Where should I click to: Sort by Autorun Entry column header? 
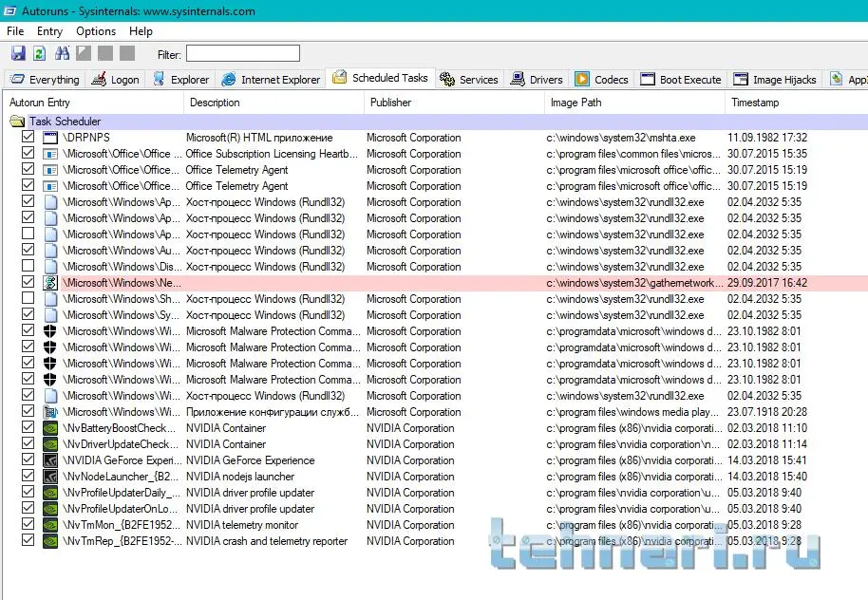94,103
